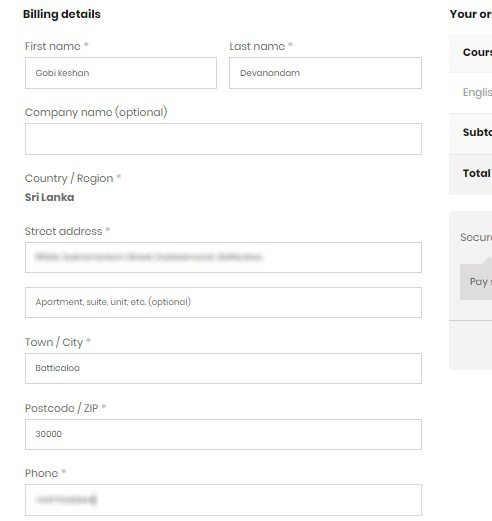The width and height of the screenshot is (492, 521).
Task: Click the Country / Region label
Action: click(x=69, y=178)
